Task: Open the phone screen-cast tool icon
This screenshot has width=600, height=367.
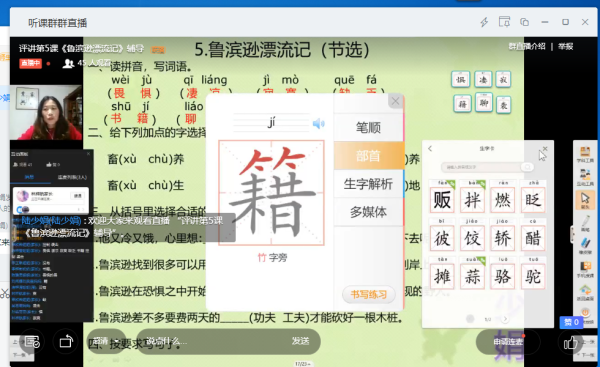Action: coord(585,269)
